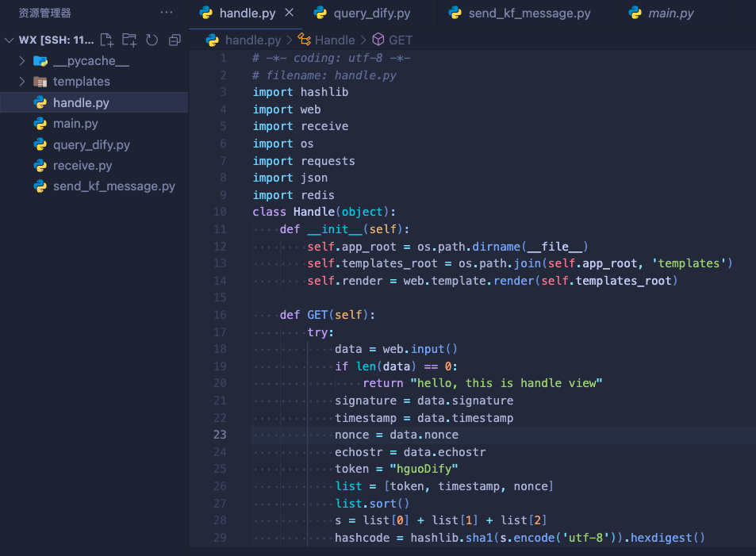Select main.py in the explorer sidebar
This screenshot has width=756, height=556.
(75, 124)
